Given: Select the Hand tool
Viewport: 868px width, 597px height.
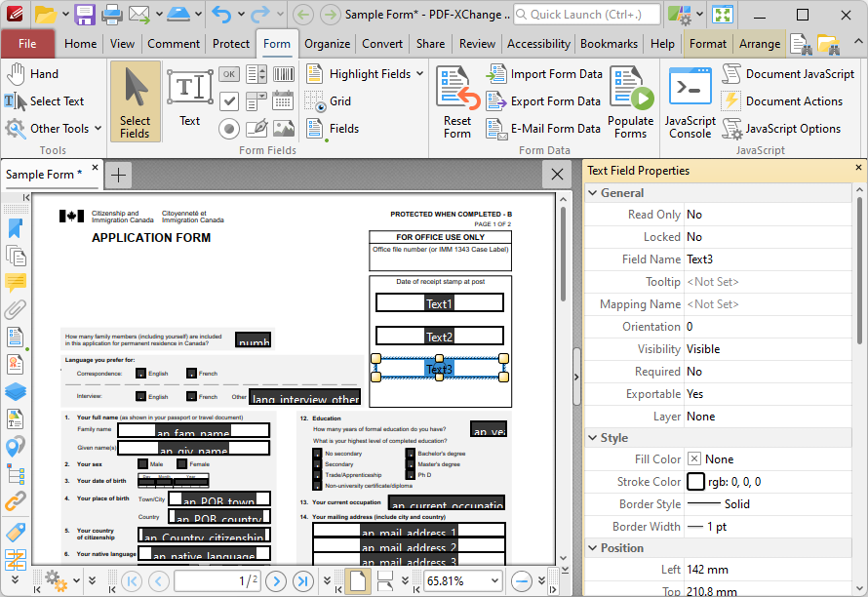Looking at the screenshot, I should coord(32,74).
